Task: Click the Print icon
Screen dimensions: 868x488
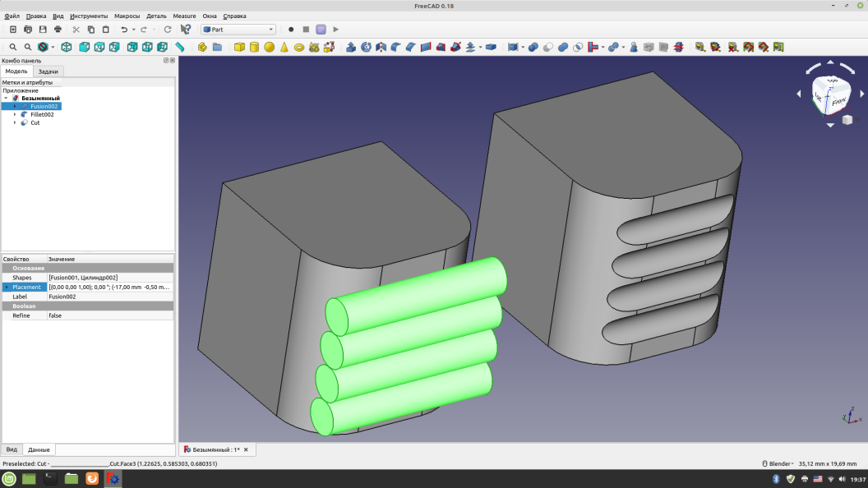Action: 58,30
